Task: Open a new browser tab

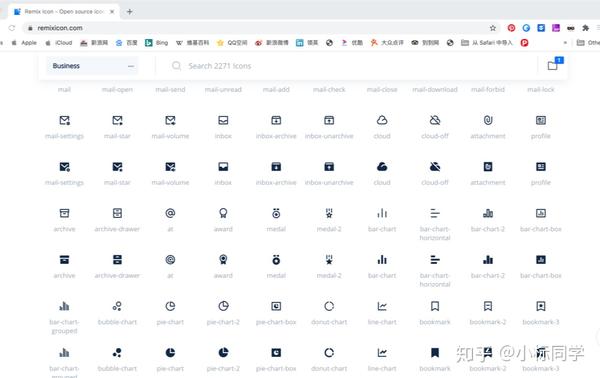Action: pos(129,11)
